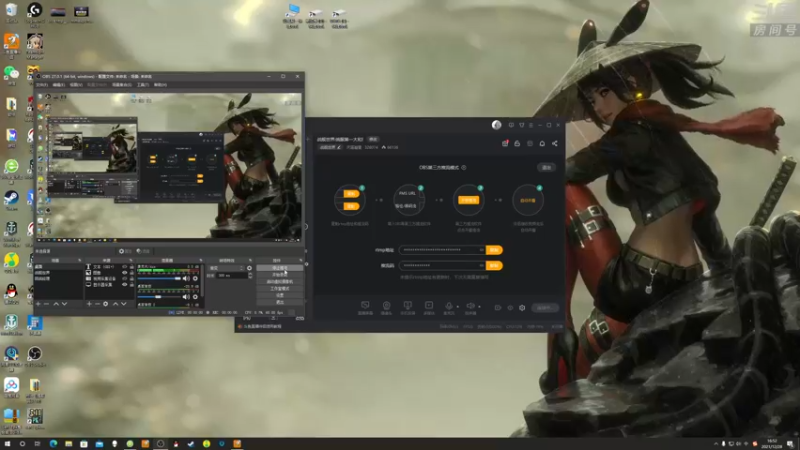This screenshot has width=800, height=450.
Task: Lock the display capture source
Action: point(132,285)
